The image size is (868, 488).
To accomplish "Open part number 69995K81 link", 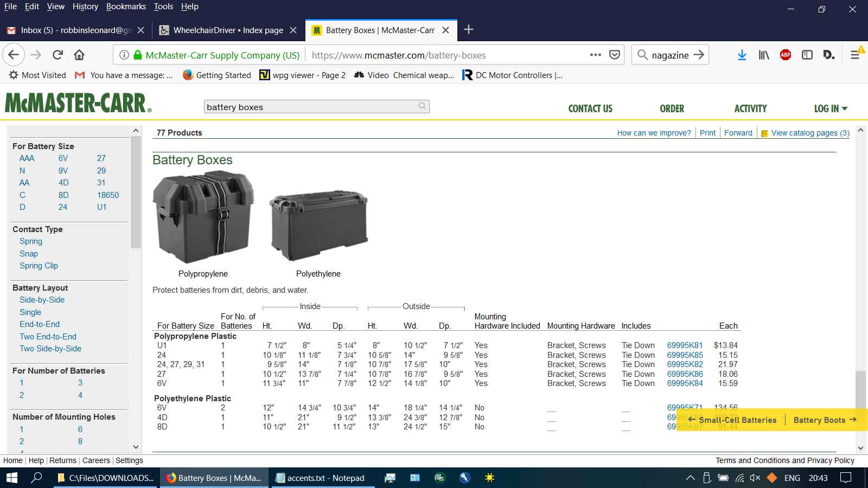I will click(x=685, y=345).
